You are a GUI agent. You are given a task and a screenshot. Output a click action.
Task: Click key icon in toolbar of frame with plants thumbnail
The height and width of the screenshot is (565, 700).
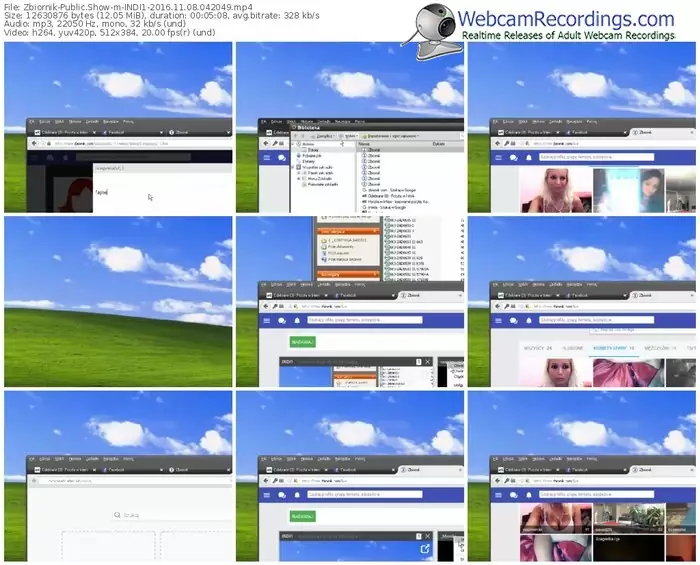tap(507, 481)
